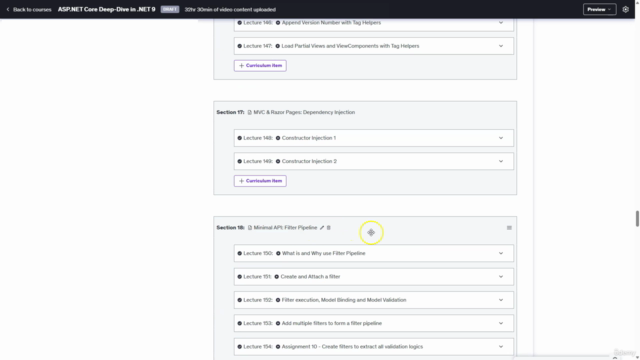Image resolution: width=640 pixels, height=360 pixels.
Task: Click 'Filter execution, Model Binding' lecture title
Action: [344, 300]
